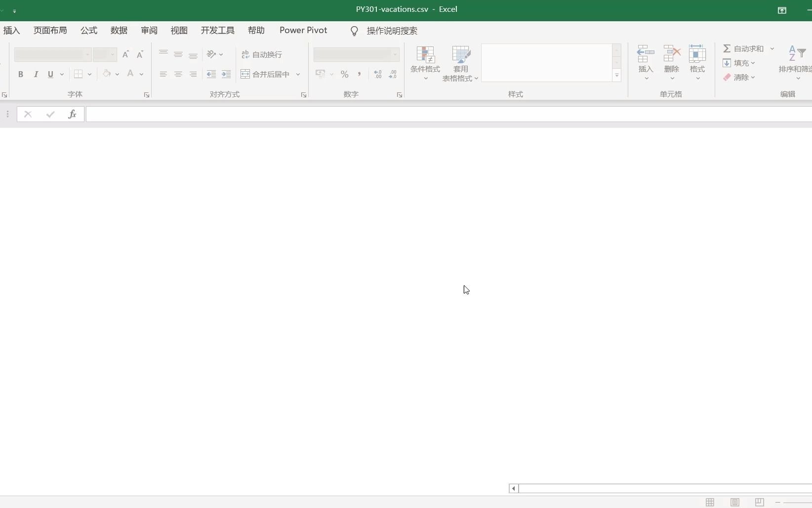Click the fill color bucket icon

(x=107, y=74)
